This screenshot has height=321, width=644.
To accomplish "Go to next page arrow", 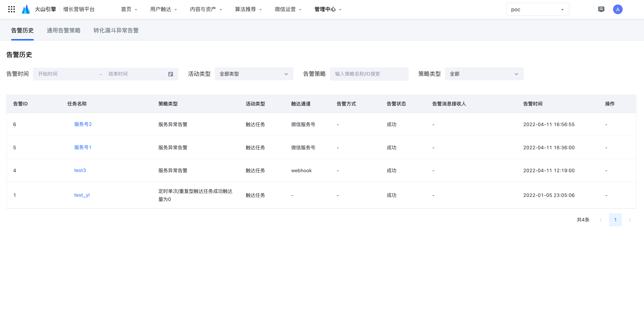I will pos(630,220).
